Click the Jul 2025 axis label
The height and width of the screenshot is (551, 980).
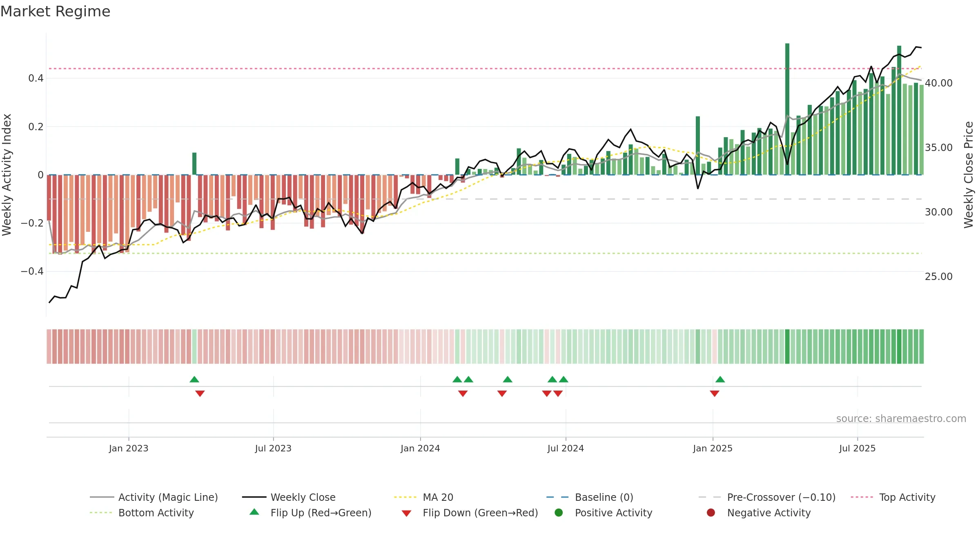(857, 449)
